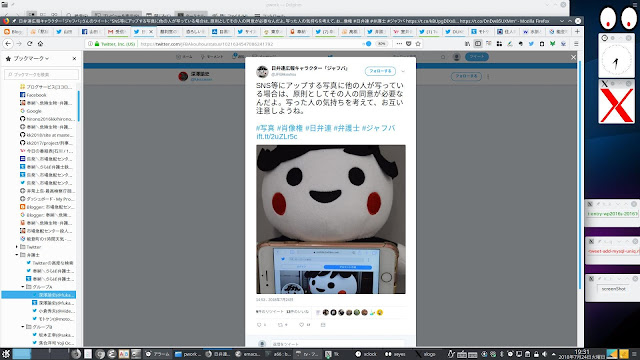Open the ダッシュボード bookmark in sidebar
Screen dimensions: 640x360
coord(47,199)
